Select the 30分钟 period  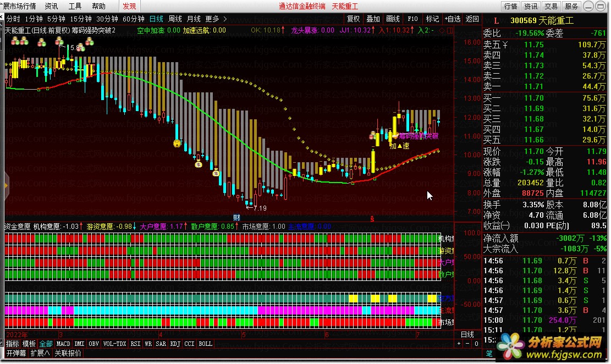coord(107,19)
